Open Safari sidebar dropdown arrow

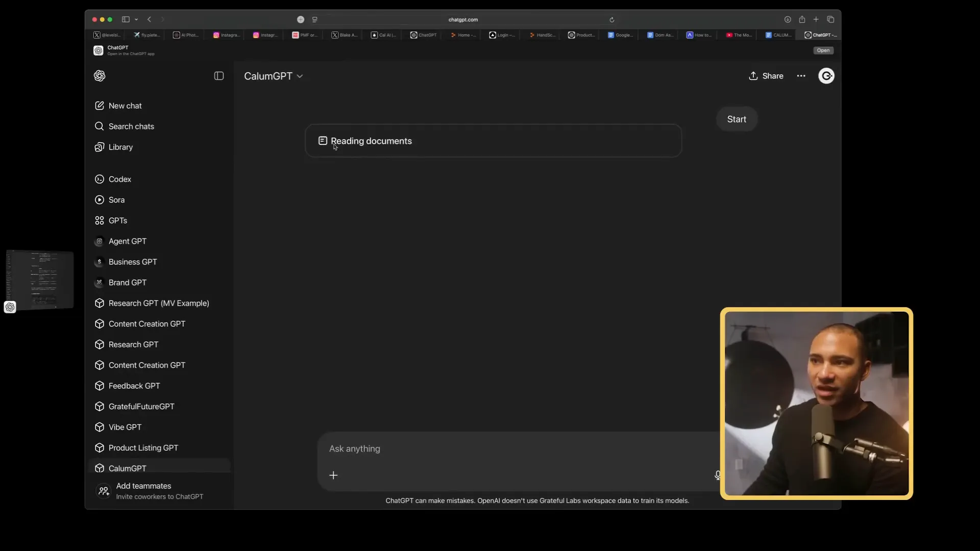[x=136, y=19]
